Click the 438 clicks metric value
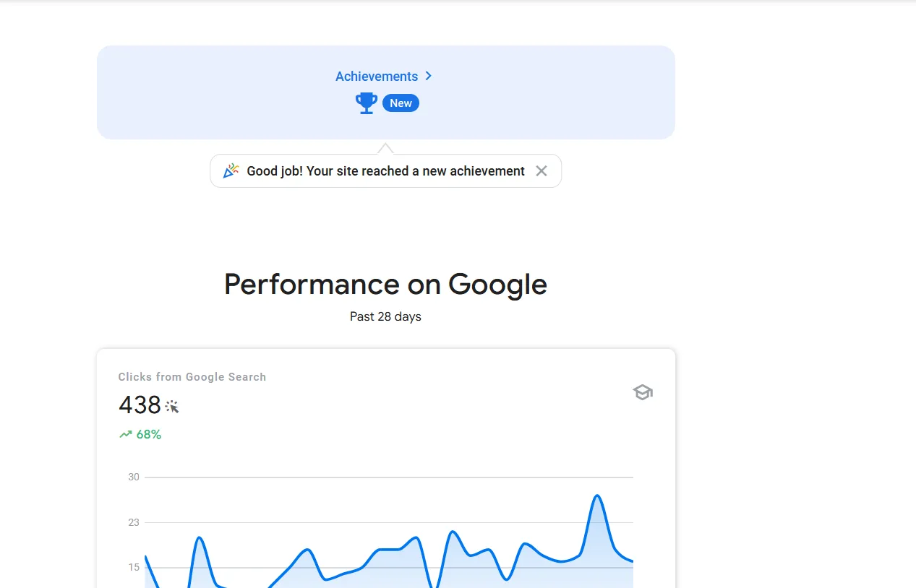 coord(140,405)
